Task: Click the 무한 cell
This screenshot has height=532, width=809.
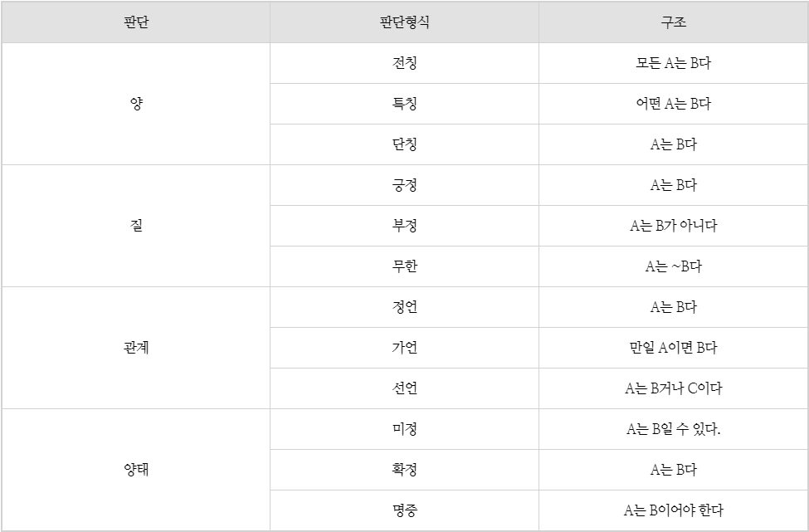Action: (x=405, y=266)
